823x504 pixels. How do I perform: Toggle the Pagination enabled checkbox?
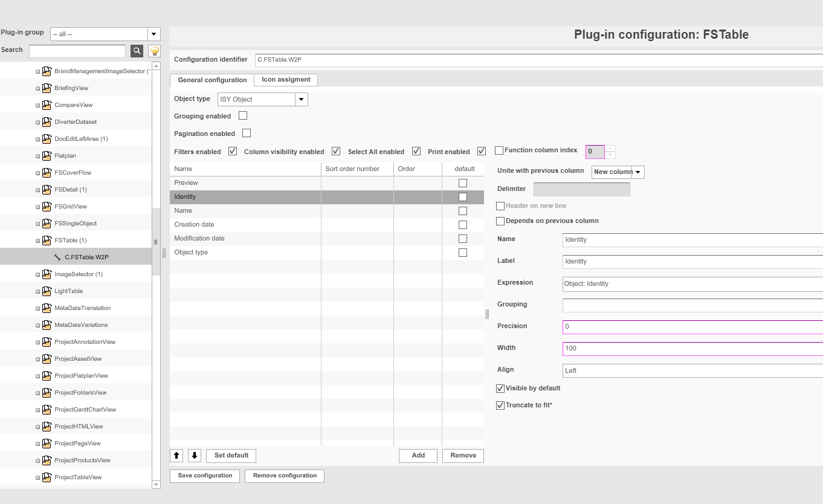[x=247, y=133]
